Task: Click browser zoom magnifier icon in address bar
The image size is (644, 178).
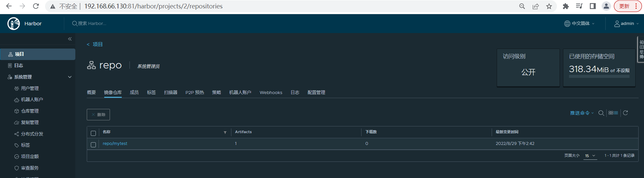Action: pyautogui.click(x=522, y=6)
